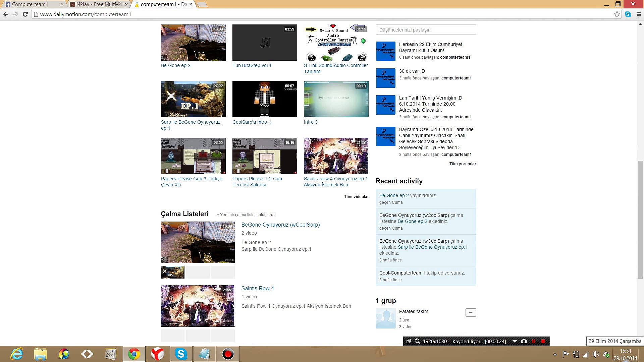The width and height of the screenshot is (644, 362).
Task: Go back to previous page
Action: pos(6,14)
